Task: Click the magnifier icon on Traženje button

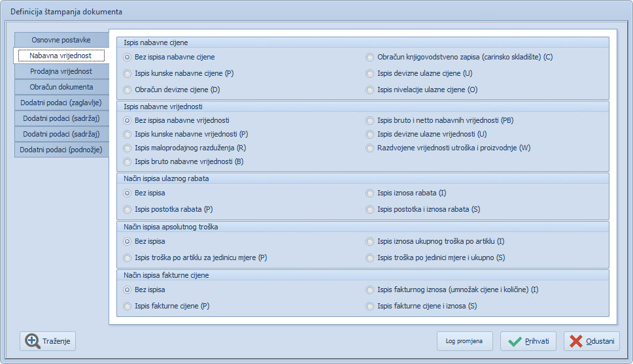Action: click(32, 341)
